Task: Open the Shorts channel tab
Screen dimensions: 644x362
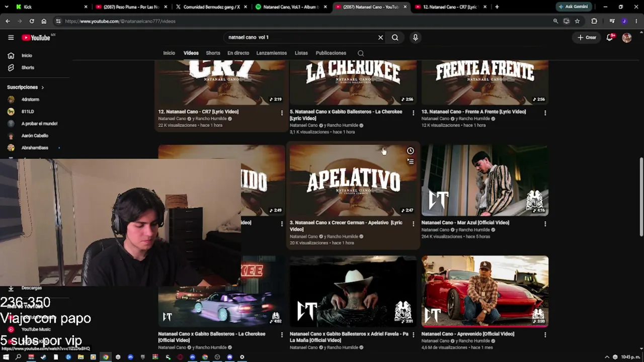Action: tap(213, 53)
